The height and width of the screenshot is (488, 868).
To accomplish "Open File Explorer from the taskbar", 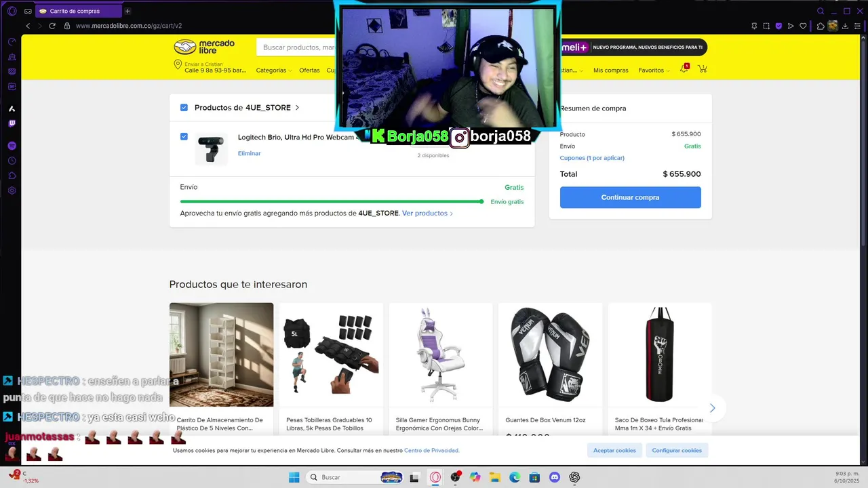I will pos(495,477).
